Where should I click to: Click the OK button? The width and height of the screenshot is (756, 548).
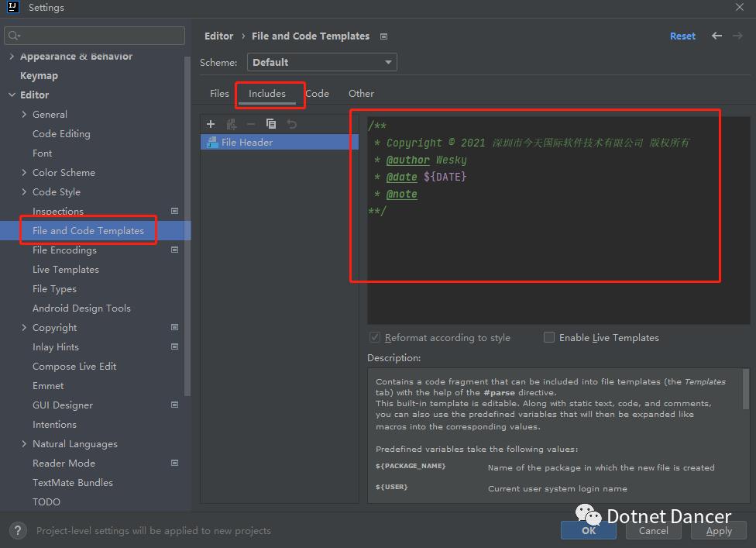588,531
